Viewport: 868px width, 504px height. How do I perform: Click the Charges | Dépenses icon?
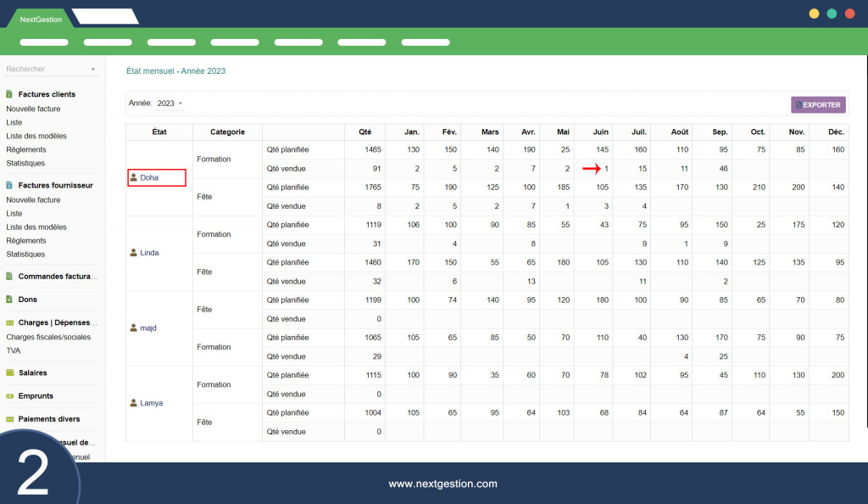[x=9, y=323]
